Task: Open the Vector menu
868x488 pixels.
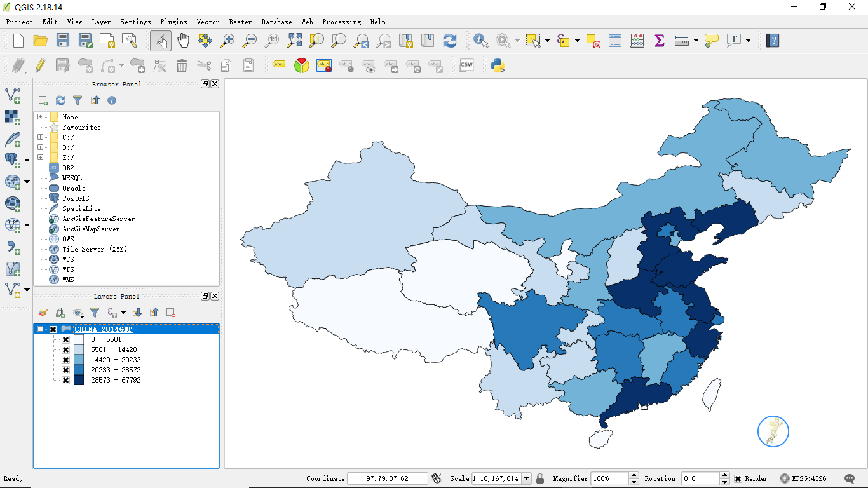Action: click(207, 21)
